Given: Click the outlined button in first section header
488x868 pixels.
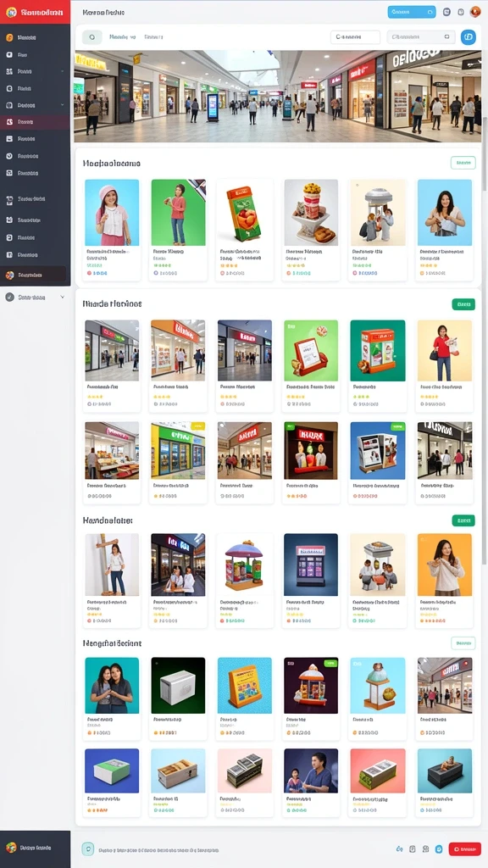Looking at the screenshot, I should [463, 163].
